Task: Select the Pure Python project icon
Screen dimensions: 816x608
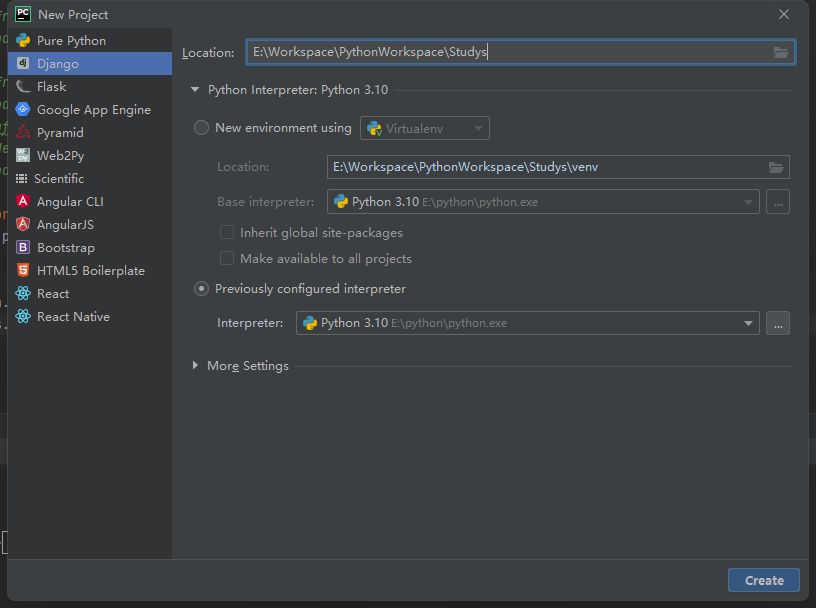Action: coord(23,41)
